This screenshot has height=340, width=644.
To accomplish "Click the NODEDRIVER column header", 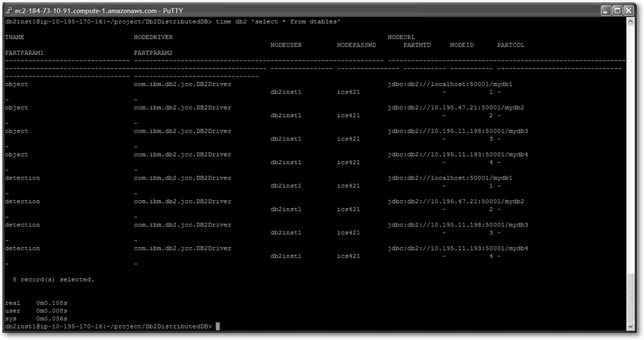I will pos(153,37).
